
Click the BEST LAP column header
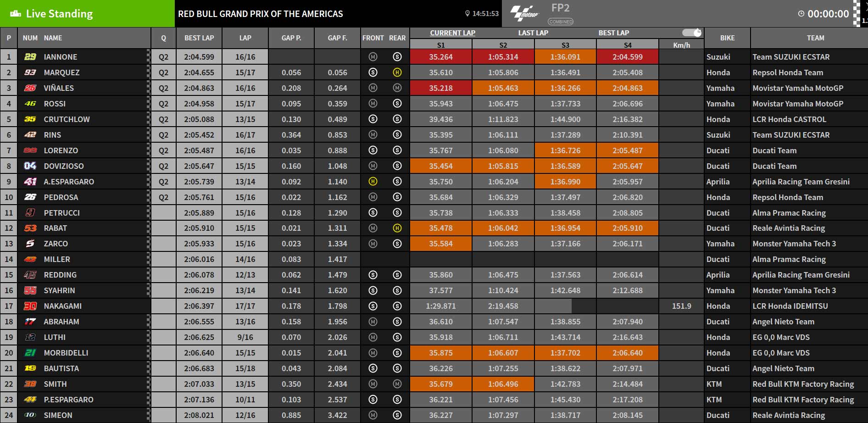click(x=199, y=38)
